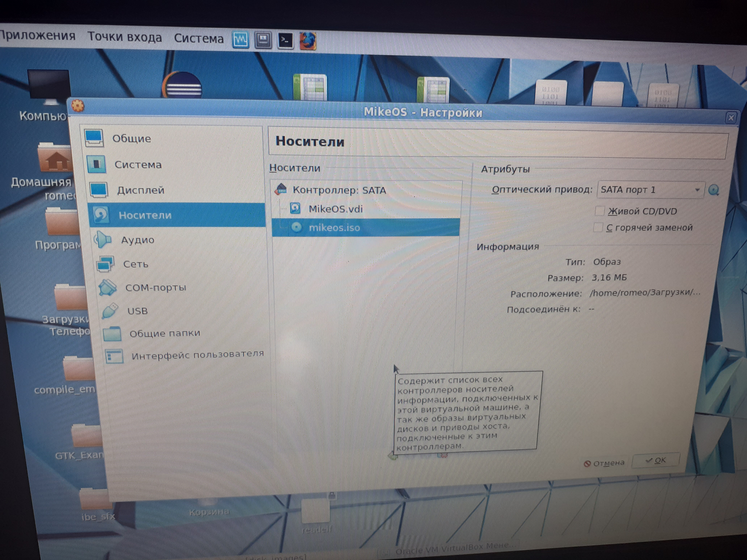Click the Расположение path /home/romeo/Загрузки/...
The height and width of the screenshot is (560, 747).
click(x=645, y=292)
